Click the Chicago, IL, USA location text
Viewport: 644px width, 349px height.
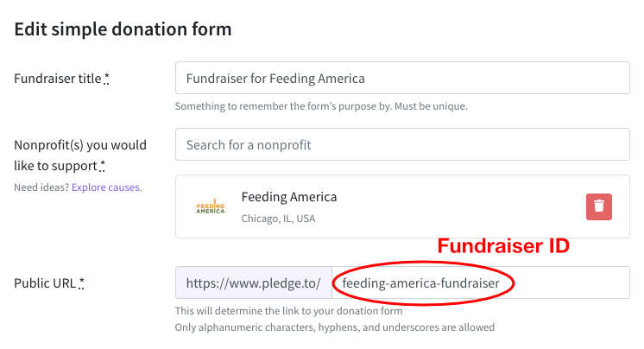pos(278,219)
